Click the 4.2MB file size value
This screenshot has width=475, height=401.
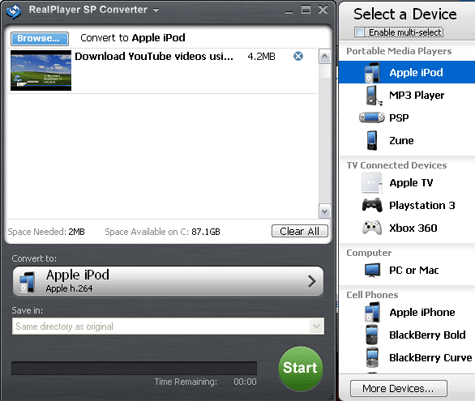pyautogui.click(x=261, y=56)
